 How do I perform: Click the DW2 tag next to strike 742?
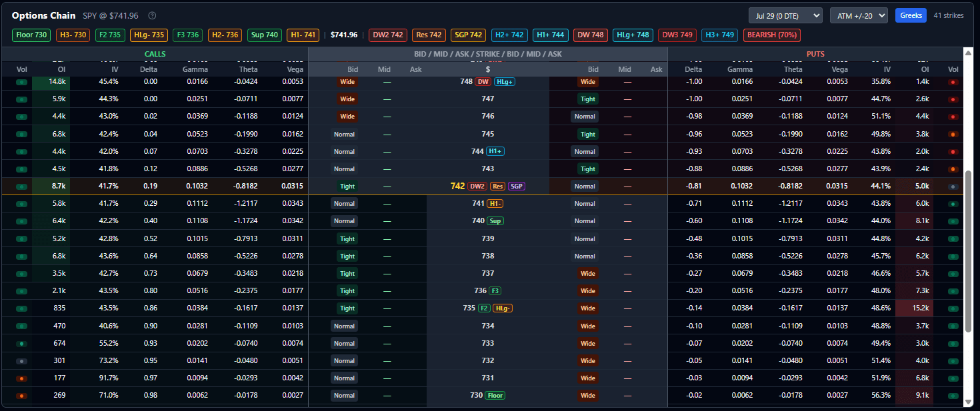(x=477, y=187)
